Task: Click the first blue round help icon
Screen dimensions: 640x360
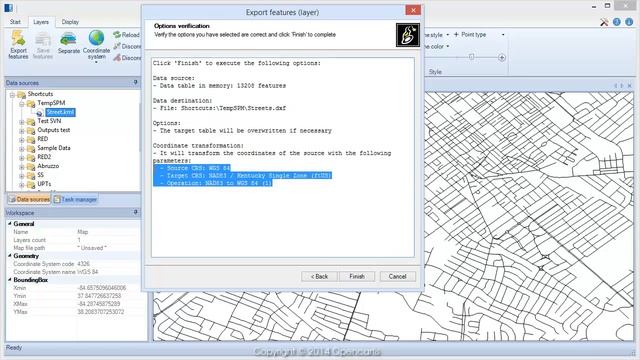Action: click(x=617, y=22)
